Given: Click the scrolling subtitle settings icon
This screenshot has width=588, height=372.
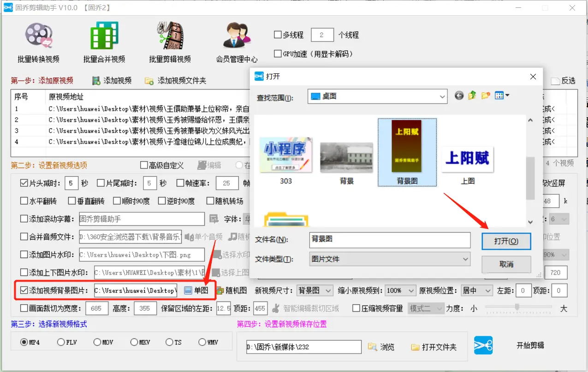Looking at the screenshot, I should pyautogui.click(x=214, y=219).
